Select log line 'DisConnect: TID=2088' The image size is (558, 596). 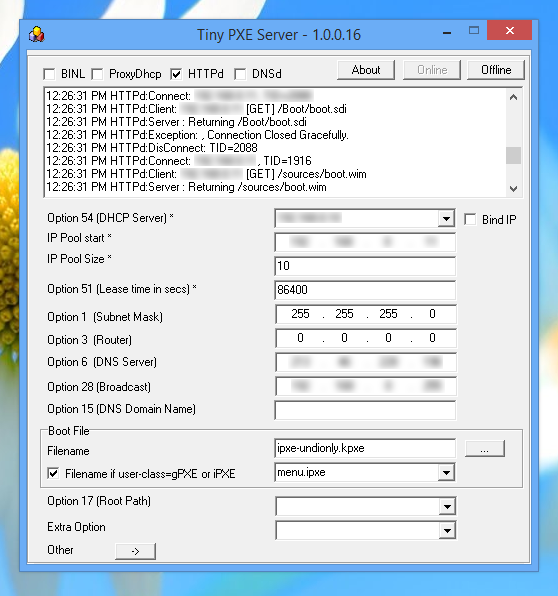pyautogui.click(x=152, y=148)
